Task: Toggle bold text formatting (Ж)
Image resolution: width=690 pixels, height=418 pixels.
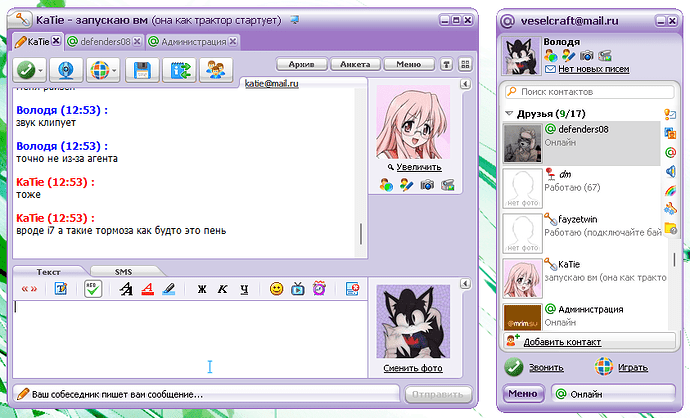Action: [201, 289]
